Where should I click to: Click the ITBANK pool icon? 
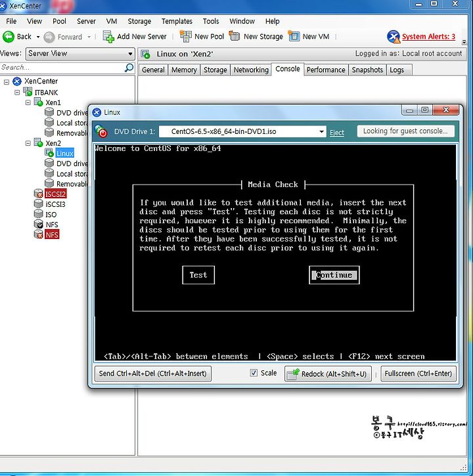(28, 92)
